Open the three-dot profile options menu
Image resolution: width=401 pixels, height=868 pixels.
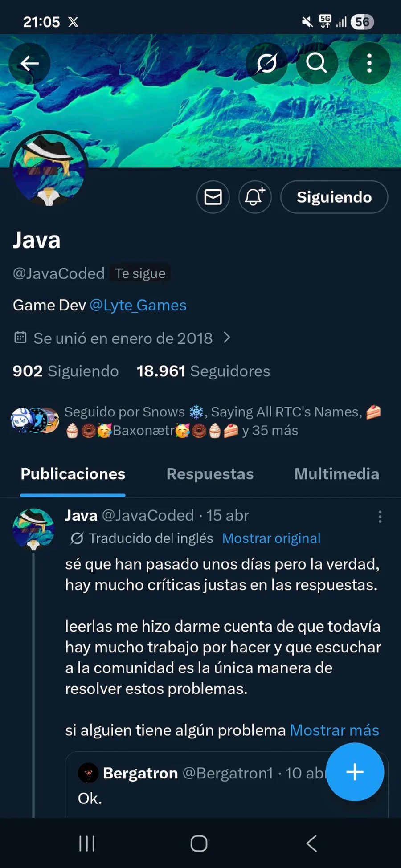(369, 63)
